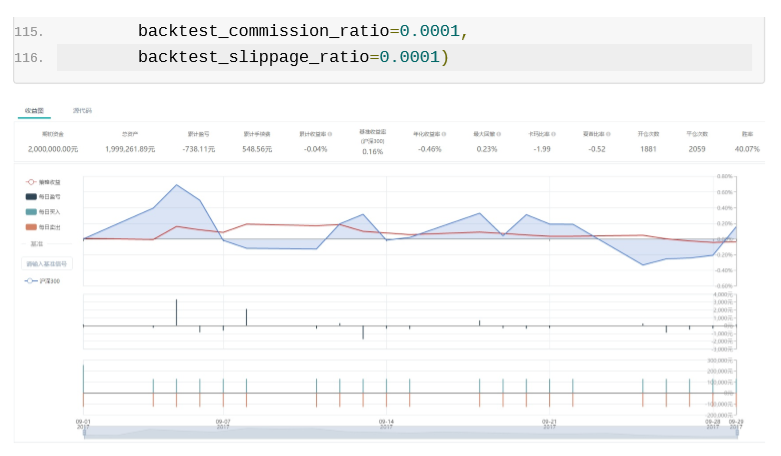Click the left handle of date range slider
This screenshot has width=781, height=456.
pos(84,432)
